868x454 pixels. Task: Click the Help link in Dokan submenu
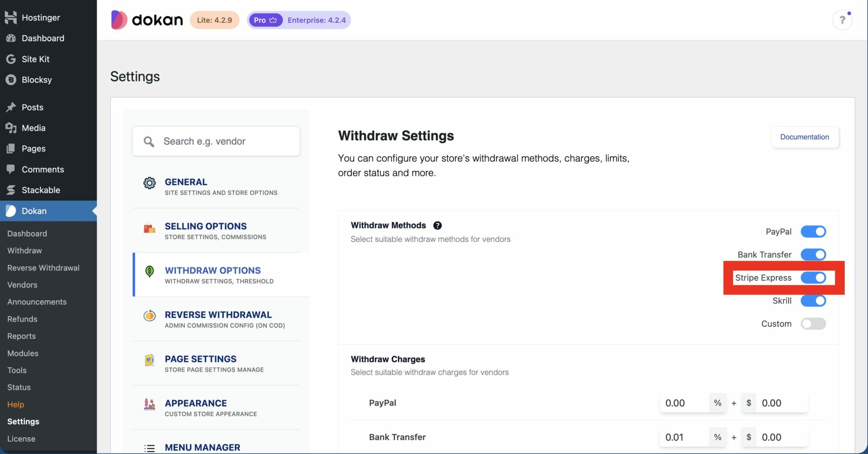click(x=15, y=404)
